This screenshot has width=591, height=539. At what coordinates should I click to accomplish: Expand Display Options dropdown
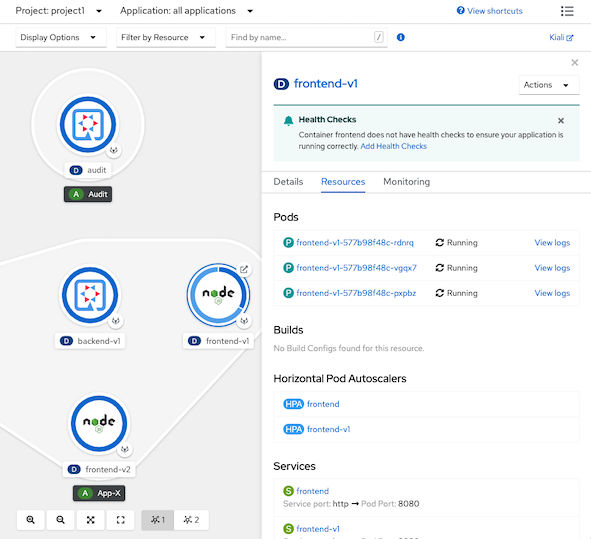61,37
